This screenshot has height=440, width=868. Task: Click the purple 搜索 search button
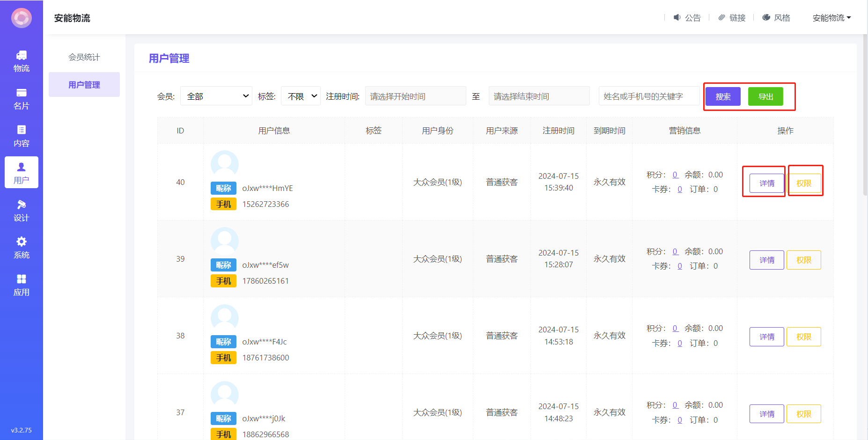(x=723, y=96)
